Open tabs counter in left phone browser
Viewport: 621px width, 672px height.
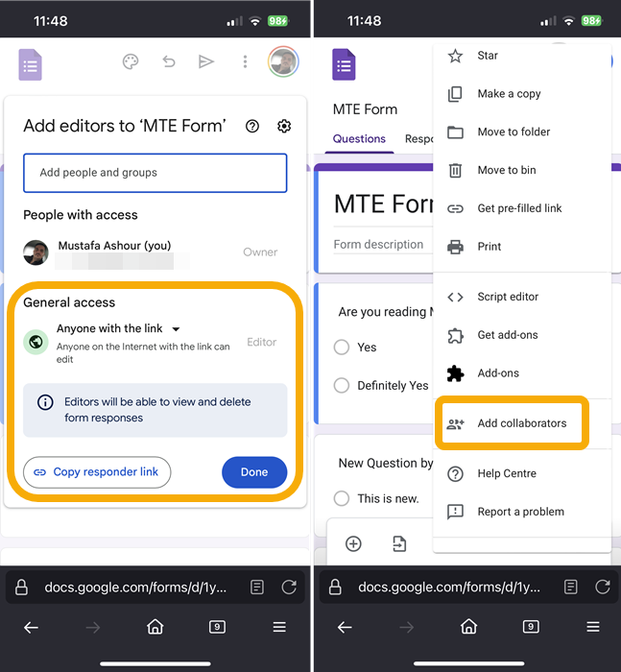(217, 627)
